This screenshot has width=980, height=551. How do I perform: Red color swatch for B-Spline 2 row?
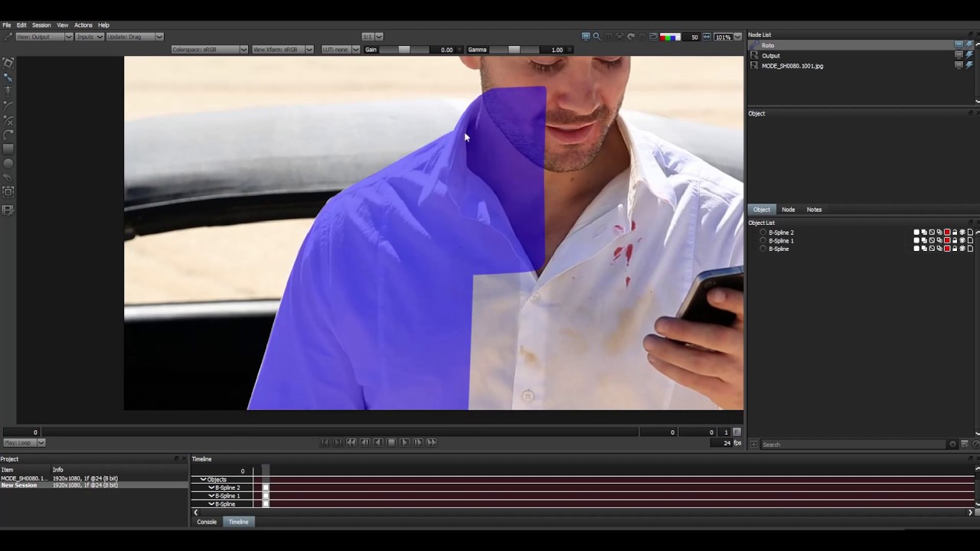[947, 233]
